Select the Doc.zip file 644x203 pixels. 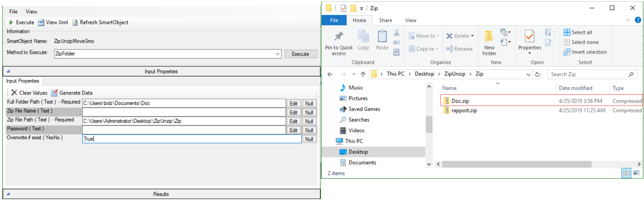460,101
